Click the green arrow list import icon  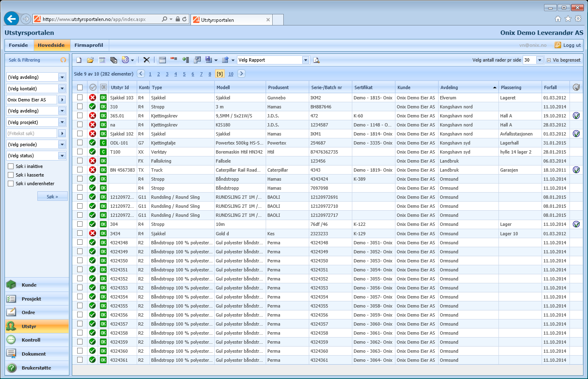[186, 60]
